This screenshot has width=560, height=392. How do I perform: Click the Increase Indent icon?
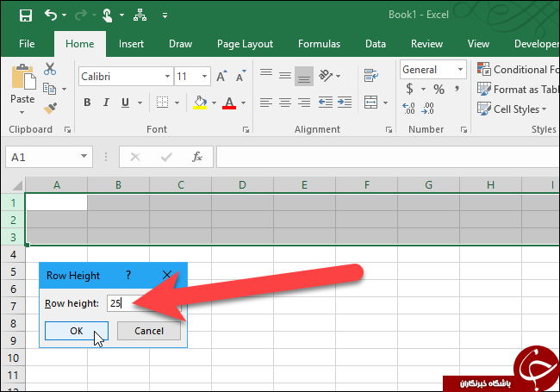tap(345, 103)
